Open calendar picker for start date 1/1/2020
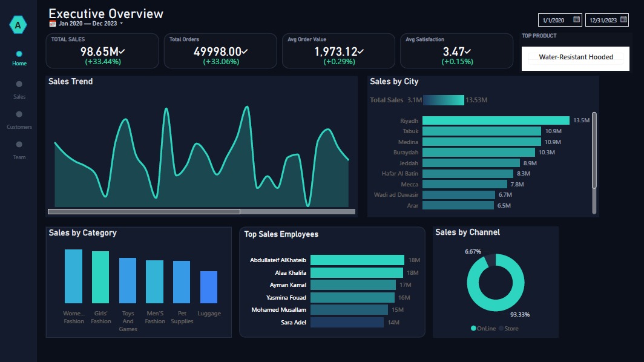 click(576, 20)
